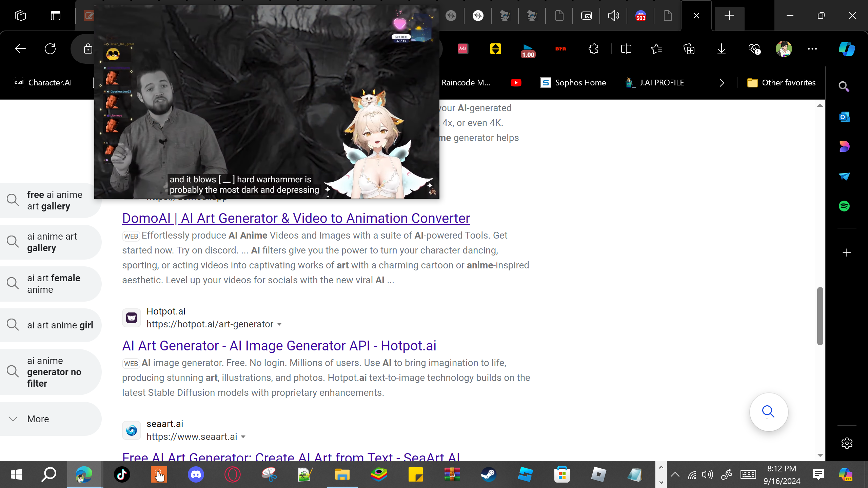
Task: Open the system volume control
Action: click(708, 474)
